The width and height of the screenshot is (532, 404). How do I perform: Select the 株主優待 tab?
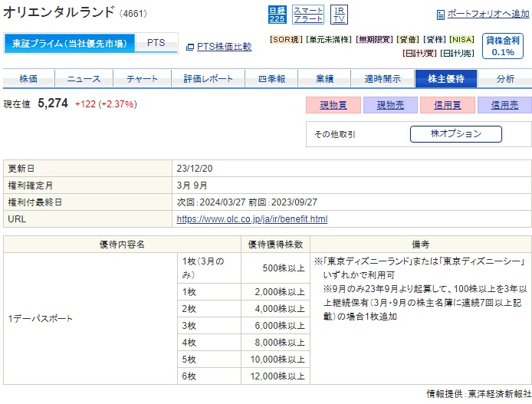[x=446, y=79]
